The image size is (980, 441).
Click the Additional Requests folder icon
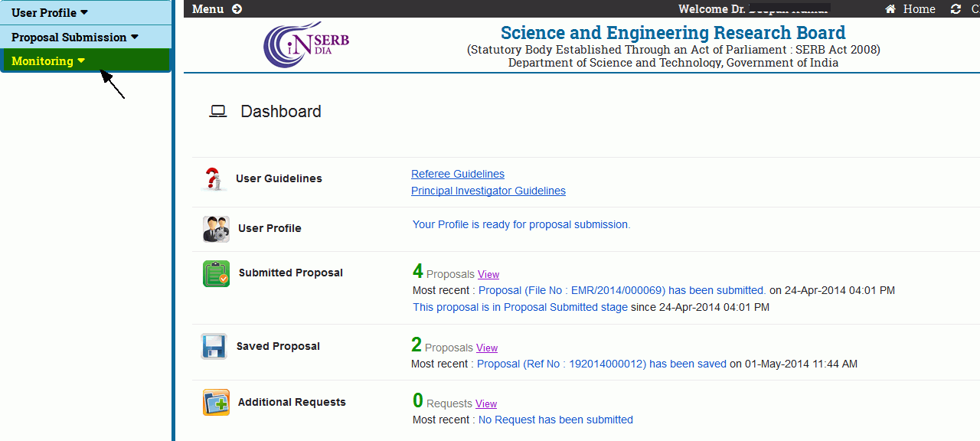(216, 403)
